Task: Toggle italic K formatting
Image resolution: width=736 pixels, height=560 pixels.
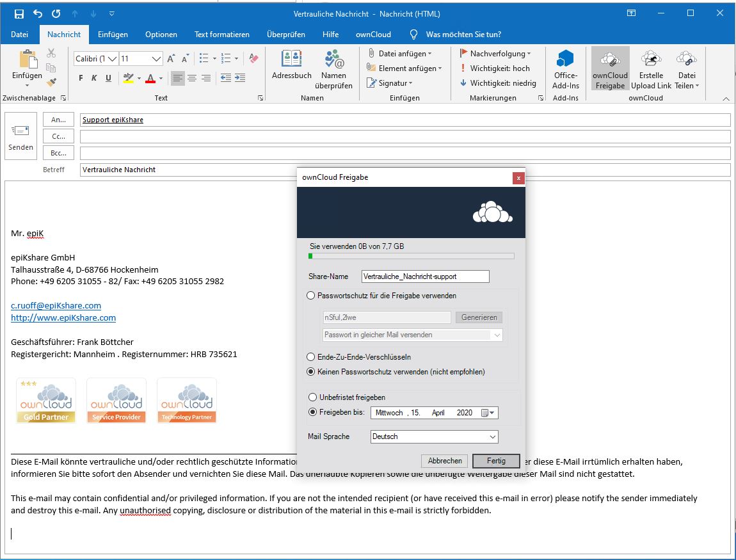Action: (x=94, y=78)
